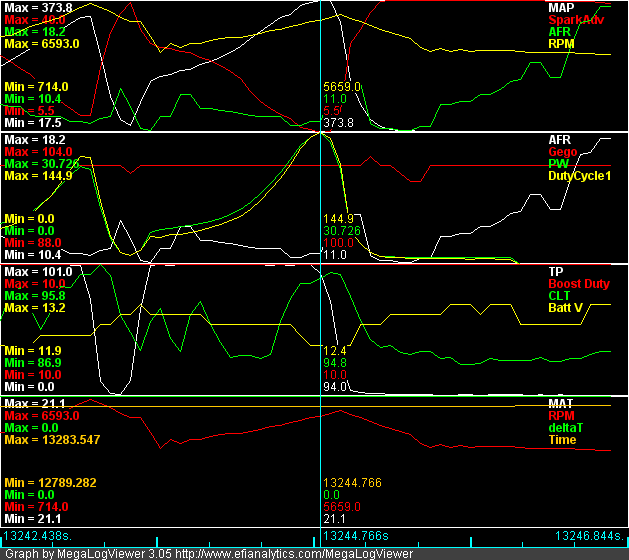This screenshot has width=629, height=560.
Task: Select the Gego trace label
Action: 563,151
